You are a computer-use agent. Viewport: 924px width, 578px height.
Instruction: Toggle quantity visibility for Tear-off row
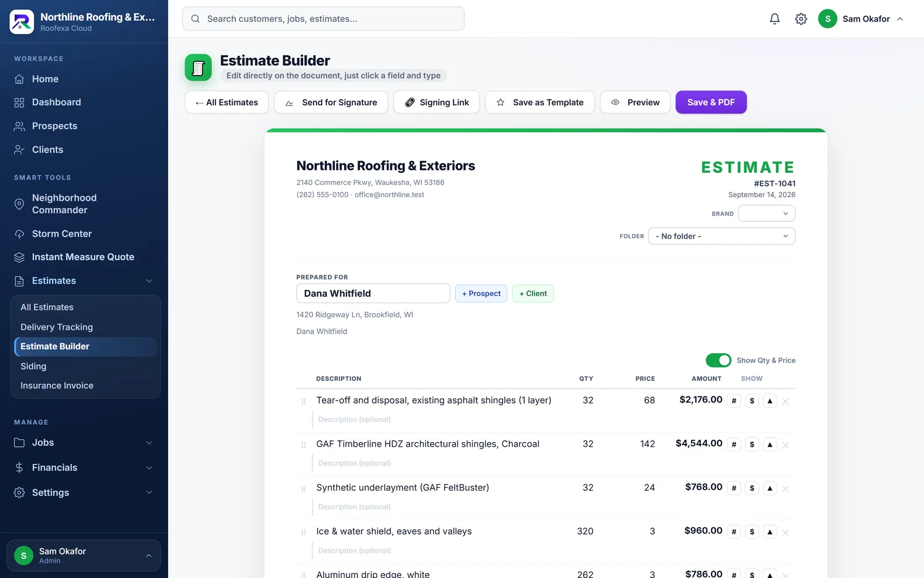733,401
